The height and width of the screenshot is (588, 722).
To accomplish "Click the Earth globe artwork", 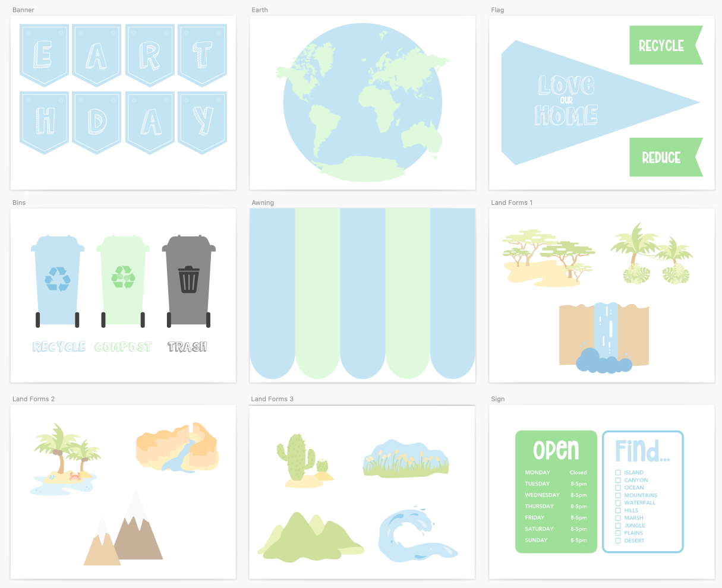I will (362, 102).
